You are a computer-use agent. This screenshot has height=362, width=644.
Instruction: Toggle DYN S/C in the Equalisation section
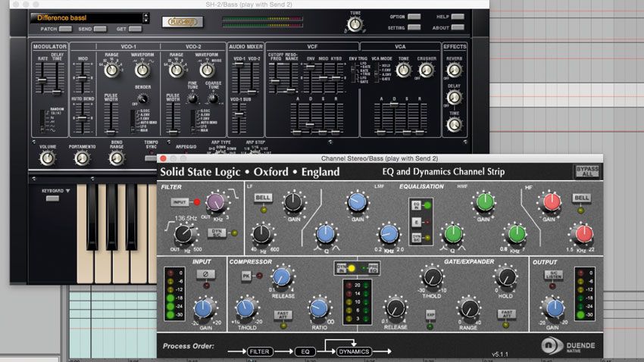(x=416, y=238)
